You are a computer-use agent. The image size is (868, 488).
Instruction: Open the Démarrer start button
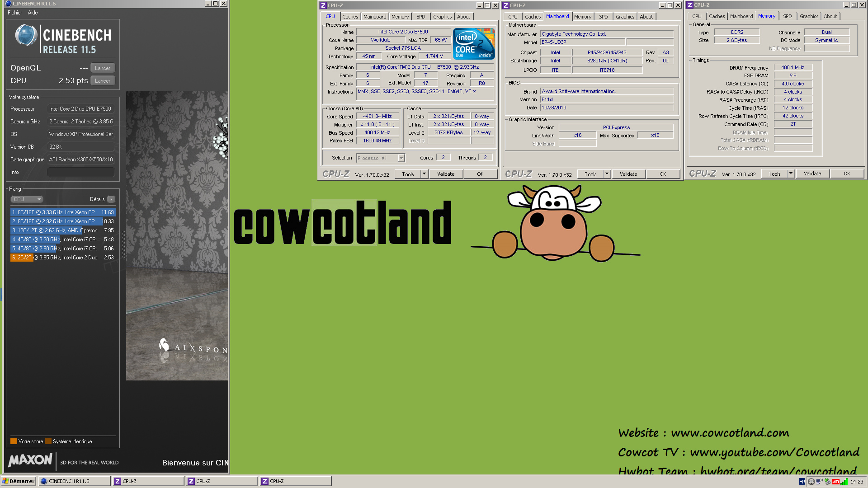tap(19, 481)
